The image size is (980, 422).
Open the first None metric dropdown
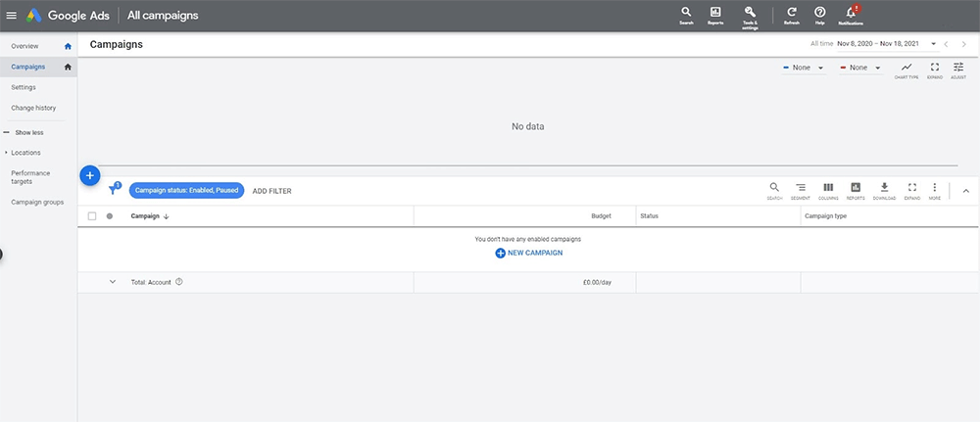804,68
